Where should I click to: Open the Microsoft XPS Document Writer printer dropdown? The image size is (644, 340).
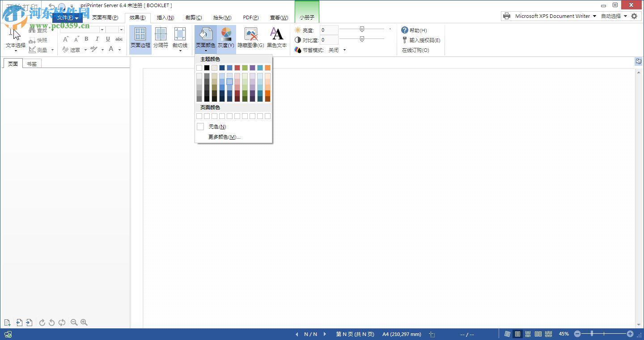click(x=595, y=16)
